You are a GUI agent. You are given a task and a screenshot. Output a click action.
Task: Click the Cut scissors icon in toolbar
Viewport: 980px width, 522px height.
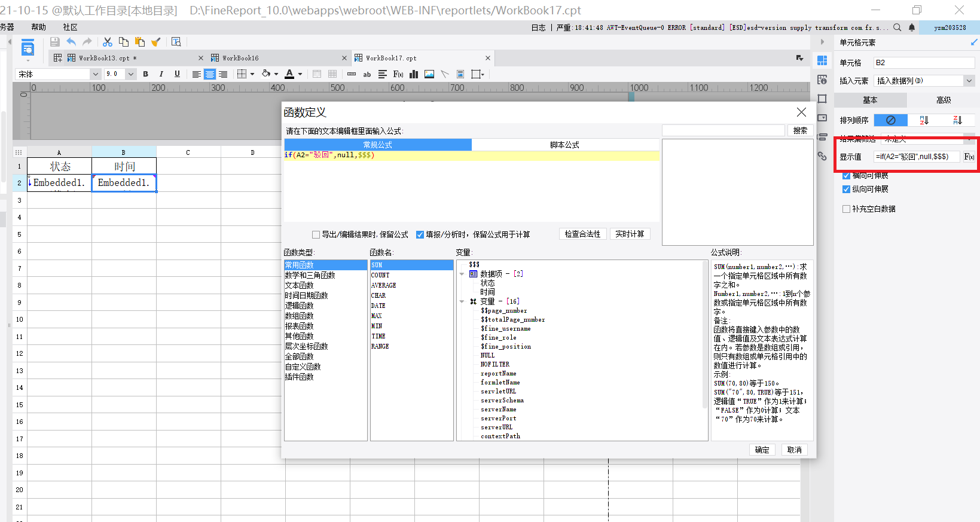[x=108, y=42]
